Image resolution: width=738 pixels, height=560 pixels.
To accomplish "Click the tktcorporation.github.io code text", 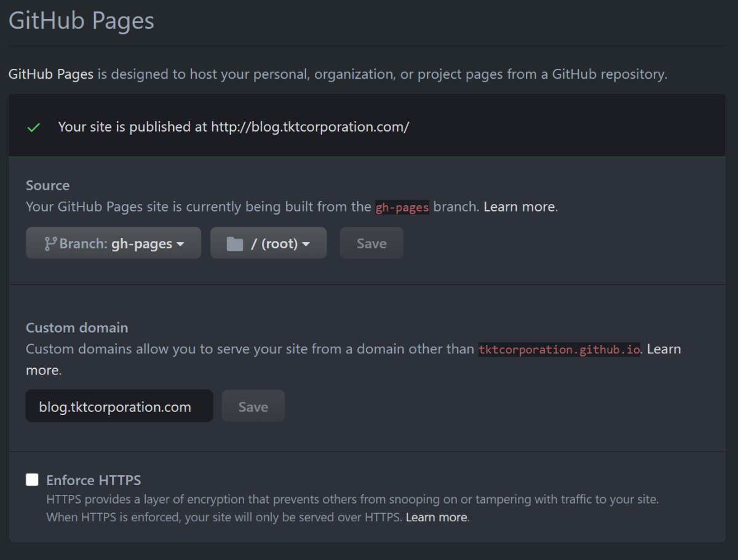I will (x=560, y=349).
